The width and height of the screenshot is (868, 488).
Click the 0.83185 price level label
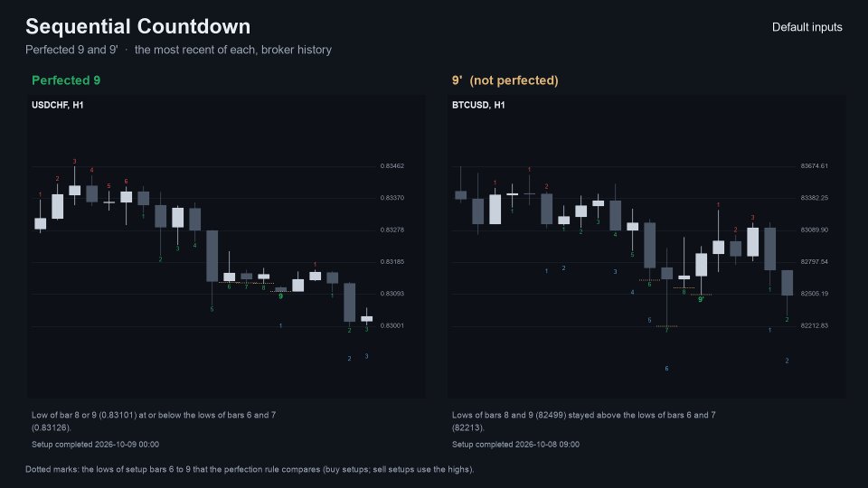click(x=392, y=262)
